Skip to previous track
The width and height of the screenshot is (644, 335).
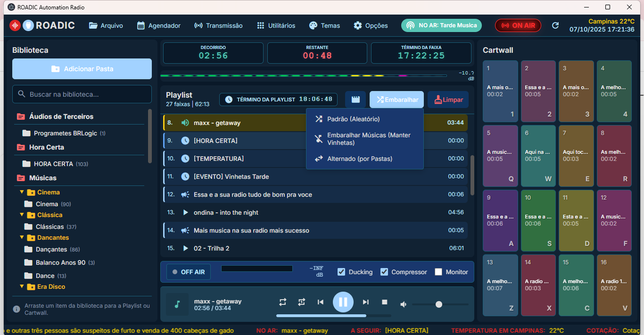320,302
